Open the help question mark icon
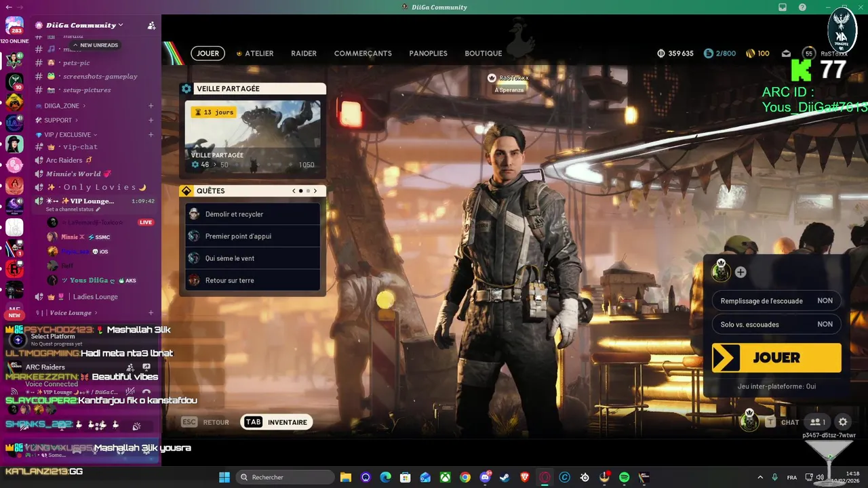 802,7
